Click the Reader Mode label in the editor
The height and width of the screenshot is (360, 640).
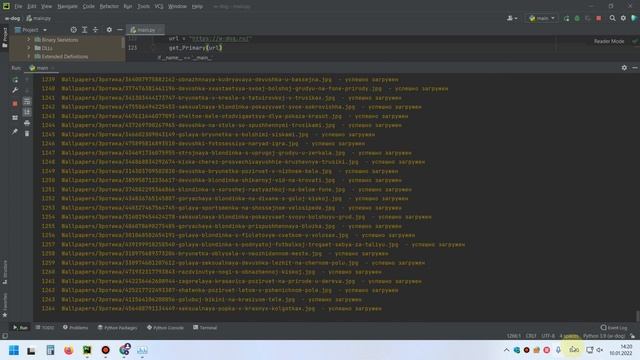[609, 41]
